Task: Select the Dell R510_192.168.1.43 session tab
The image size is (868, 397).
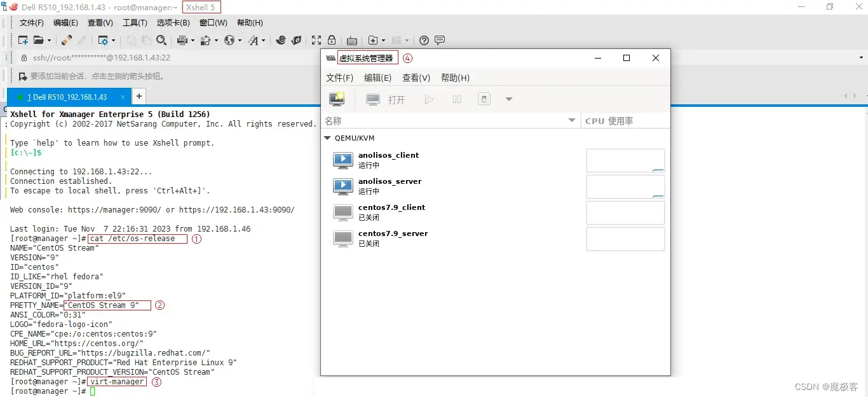Action: pos(68,97)
